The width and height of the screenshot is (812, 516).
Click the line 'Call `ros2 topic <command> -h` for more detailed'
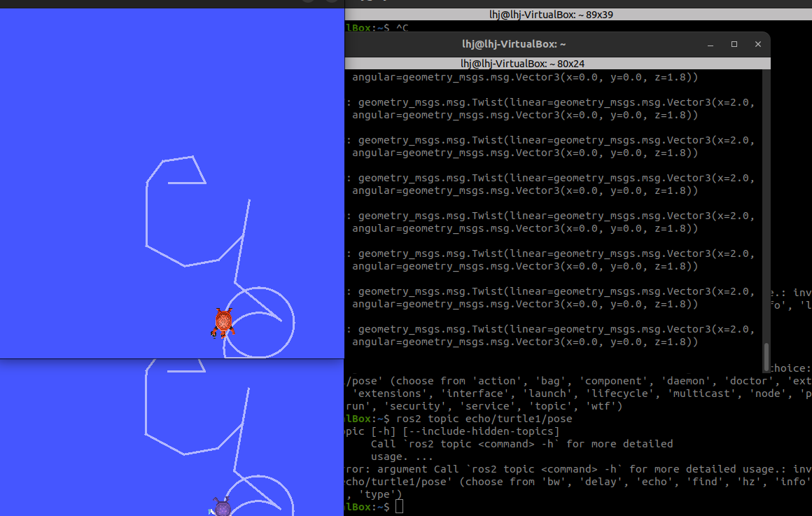521,444
